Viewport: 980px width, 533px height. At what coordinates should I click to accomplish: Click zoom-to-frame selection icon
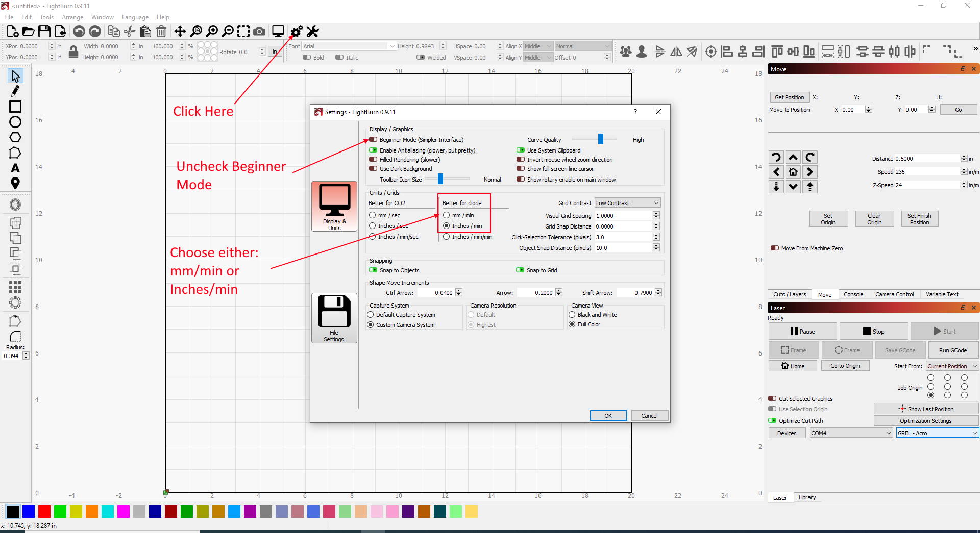click(243, 32)
